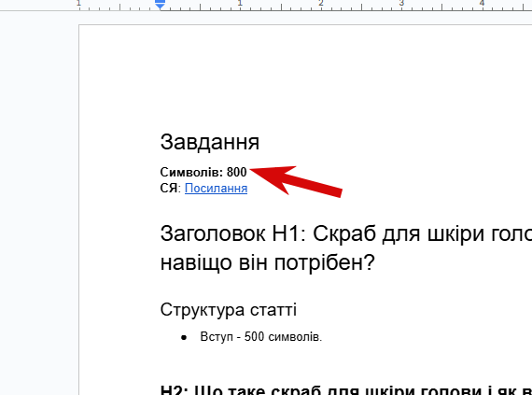Image resolution: width=532 pixels, height=395 pixels.
Task: Click subheading Структура статті
Action: pyautogui.click(x=229, y=309)
